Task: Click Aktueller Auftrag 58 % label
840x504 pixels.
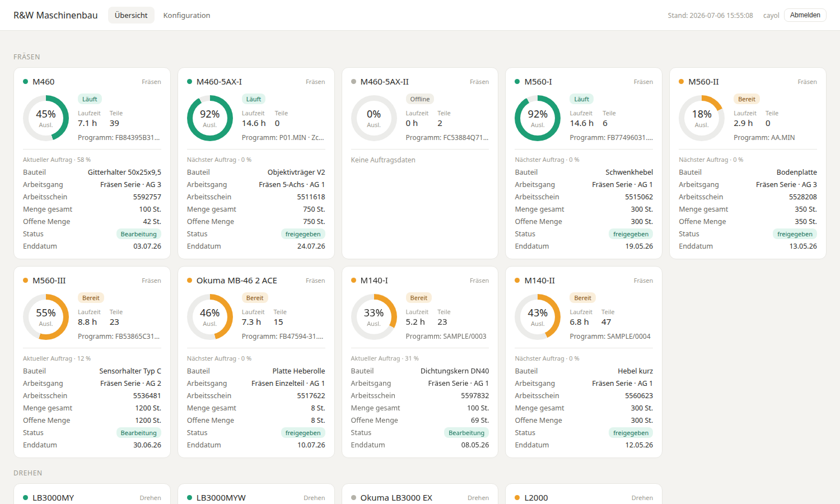Action: click(57, 160)
